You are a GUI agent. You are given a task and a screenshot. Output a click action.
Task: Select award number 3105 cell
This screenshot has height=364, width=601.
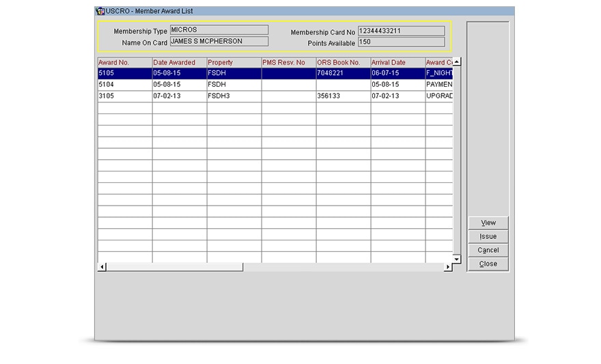point(125,96)
